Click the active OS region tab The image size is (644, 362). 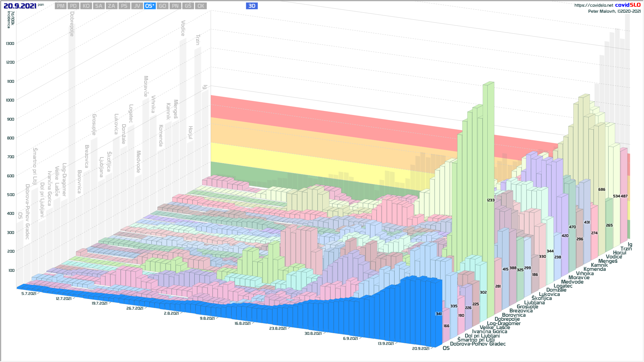click(150, 6)
